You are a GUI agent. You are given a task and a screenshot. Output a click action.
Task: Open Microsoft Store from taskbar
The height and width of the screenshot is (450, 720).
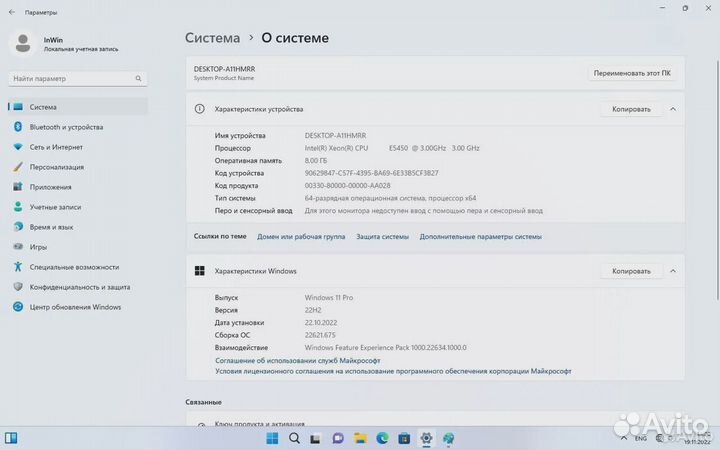[x=404, y=439]
